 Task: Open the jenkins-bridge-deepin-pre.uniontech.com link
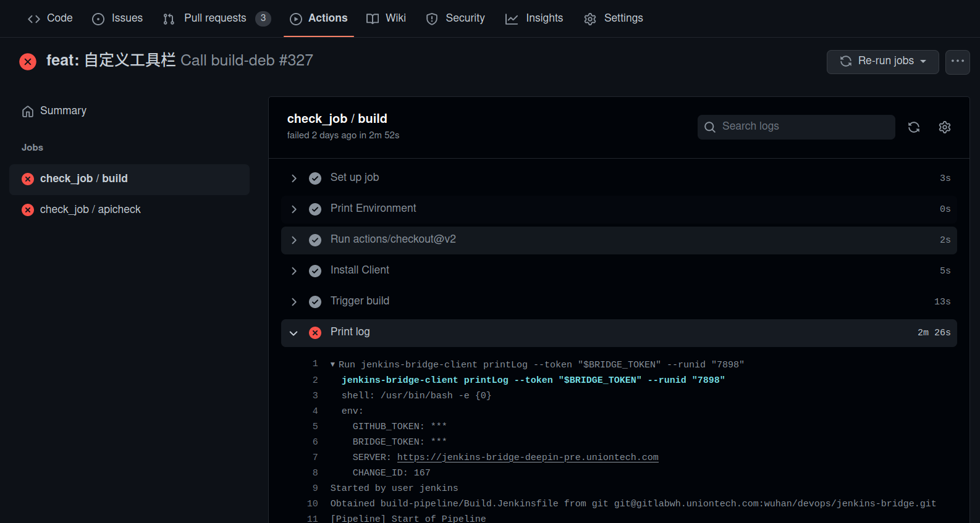point(528,457)
